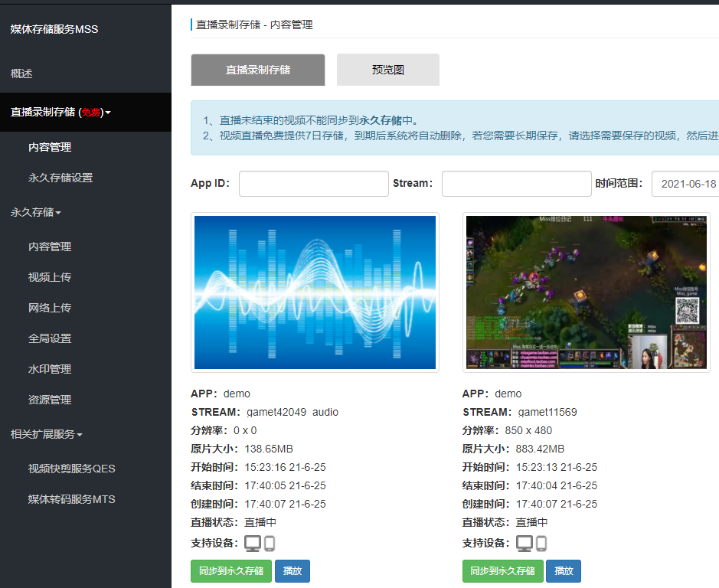The width and height of the screenshot is (719, 588).
Task: Click mobile device icon for gamet11569
Action: [541, 544]
